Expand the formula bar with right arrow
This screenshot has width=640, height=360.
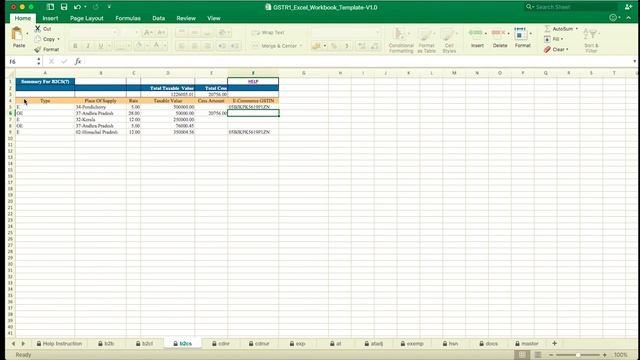(634, 62)
